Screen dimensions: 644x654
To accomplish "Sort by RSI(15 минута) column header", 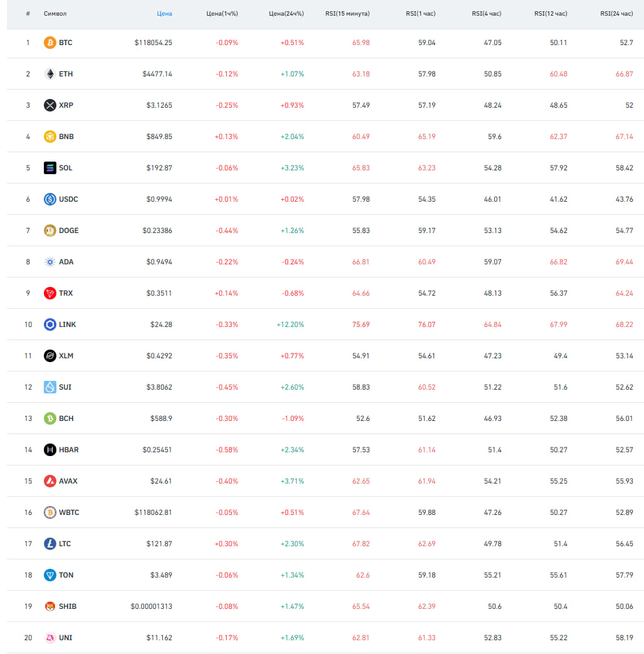I will 348,14.
